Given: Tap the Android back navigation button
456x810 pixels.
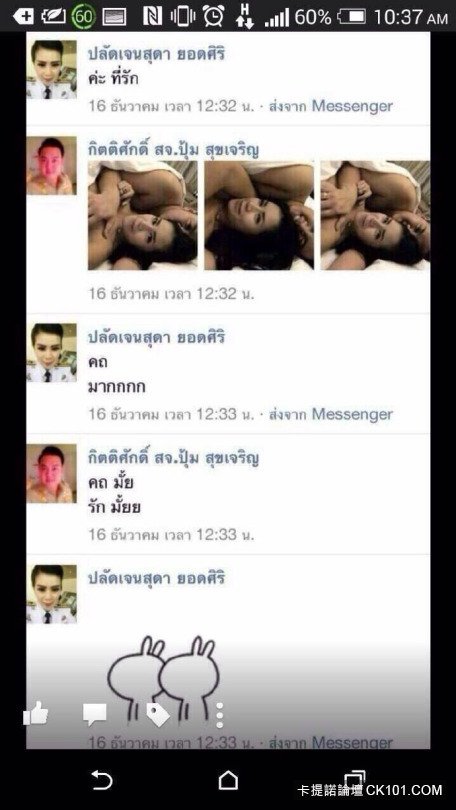Looking at the screenshot, I should [102, 780].
